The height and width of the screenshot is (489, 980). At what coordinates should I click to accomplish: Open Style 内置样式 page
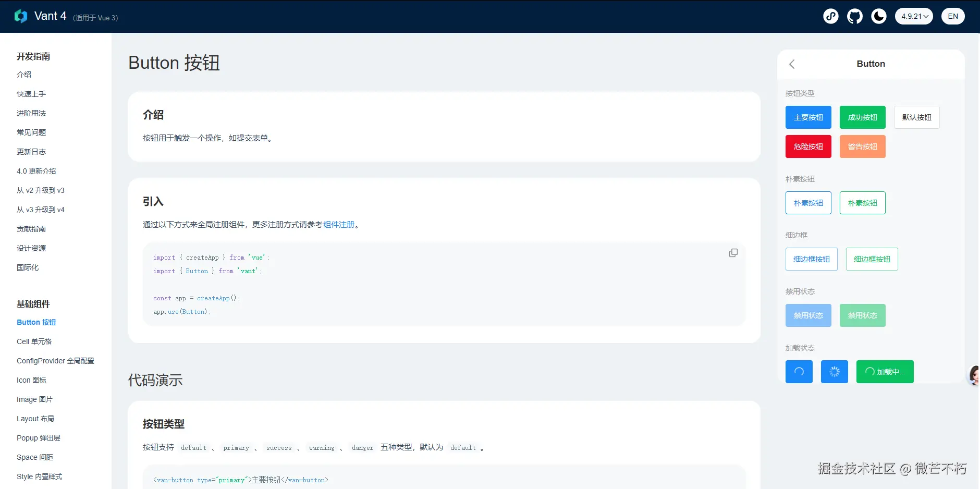pyautogui.click(x=40, y=476)
